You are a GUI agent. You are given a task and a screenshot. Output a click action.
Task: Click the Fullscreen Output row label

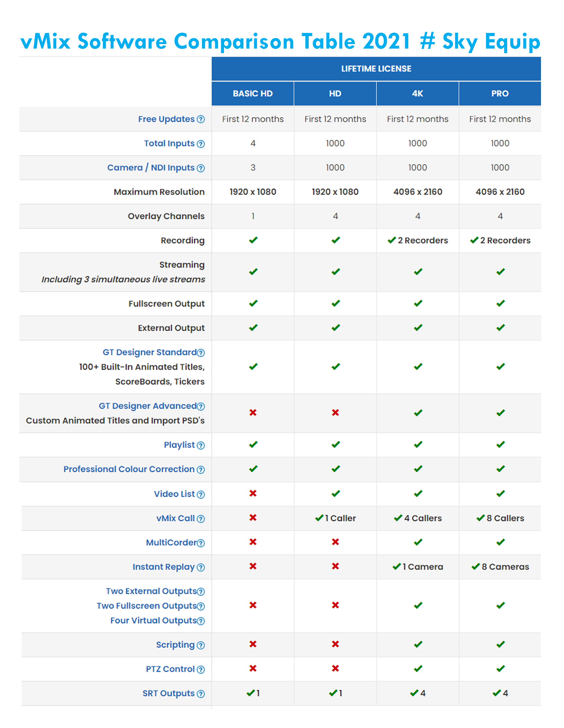pos(166,304)
